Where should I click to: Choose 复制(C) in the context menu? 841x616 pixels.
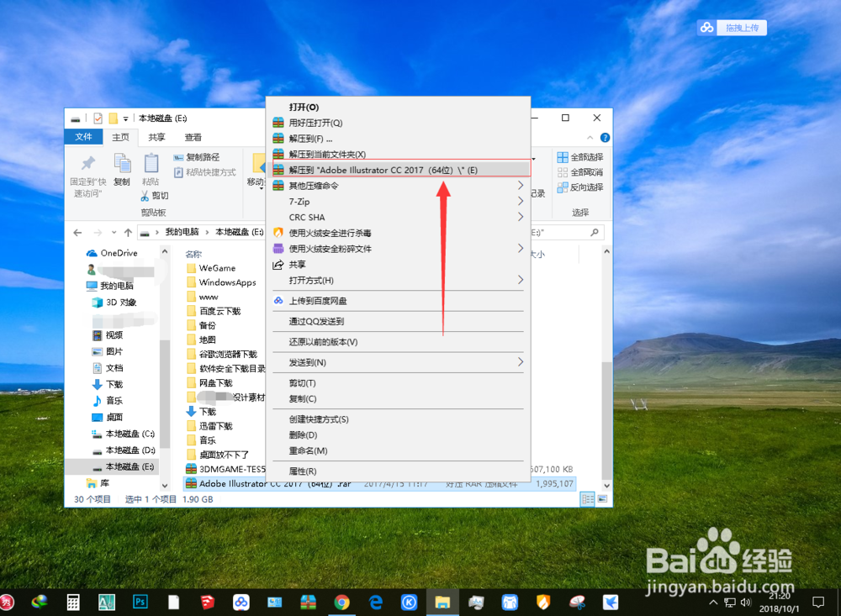pos(398,398)
